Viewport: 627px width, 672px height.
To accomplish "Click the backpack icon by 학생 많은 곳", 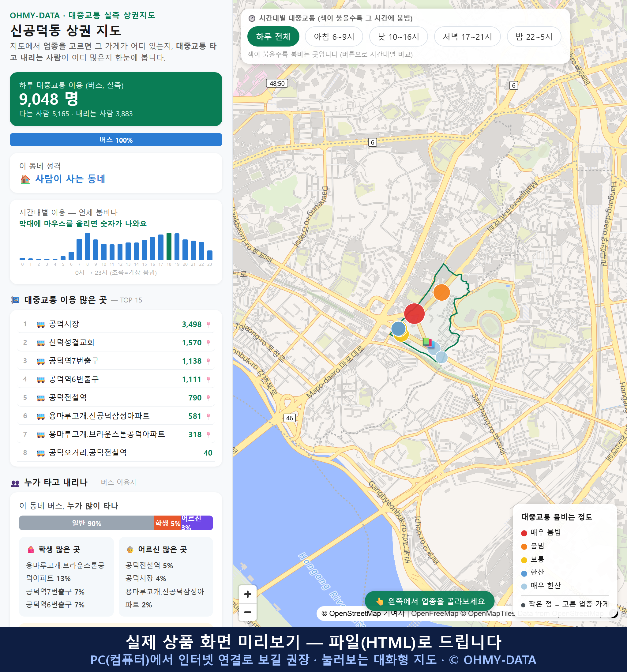I will [x=31, y=550].
